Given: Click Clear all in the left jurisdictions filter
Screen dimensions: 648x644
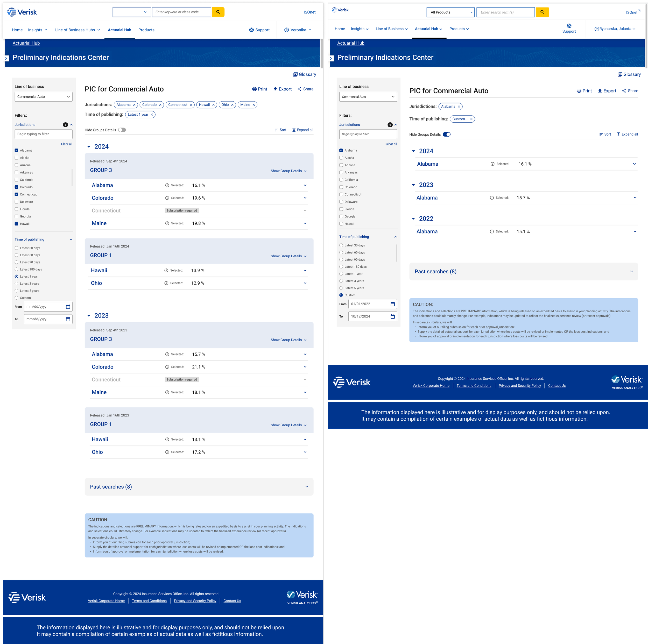Looking at the screenshot, I should (x=66, y=144).
